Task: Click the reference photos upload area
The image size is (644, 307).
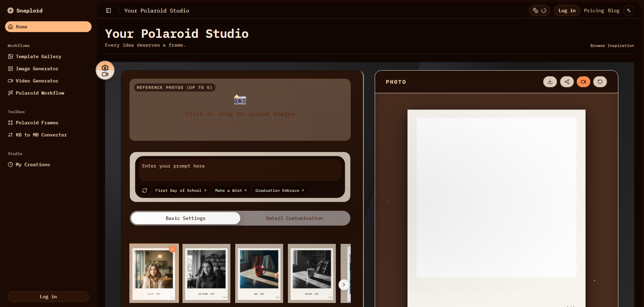Action: click(240, 110)
